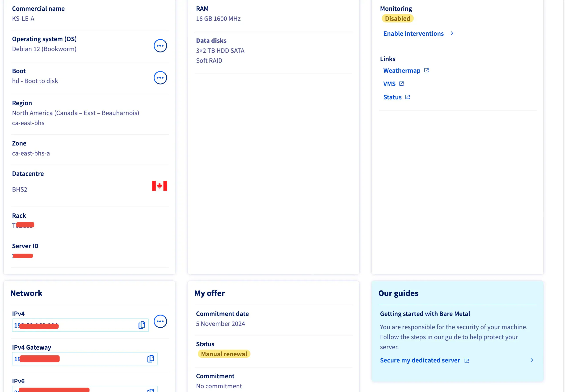
Task: Select the zone value ca-east-bhs-a
Action: point(31,153)
